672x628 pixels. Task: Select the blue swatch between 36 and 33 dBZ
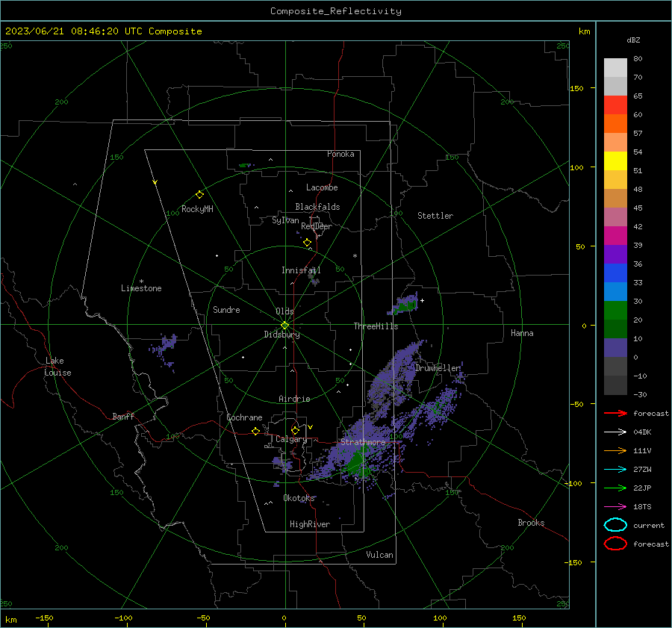click(x=615, y=273)
